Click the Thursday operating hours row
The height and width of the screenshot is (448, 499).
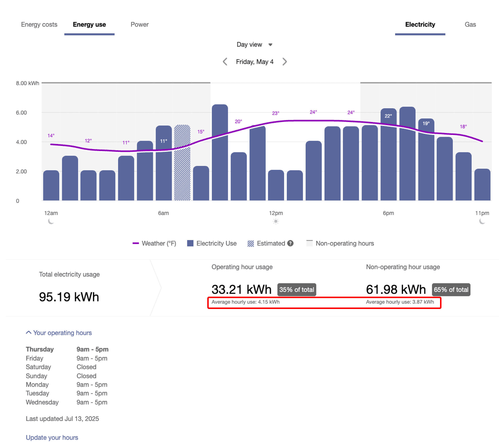pyautogui.click(x=67, y=349)
